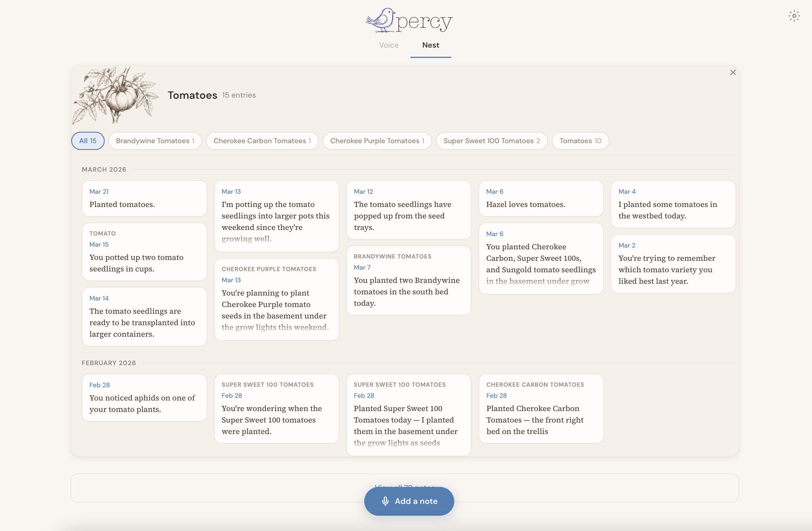The height and width of the screenshot is (531, 812).
Task: Switch to the Voice tab
Action: (x=389, y=45)
